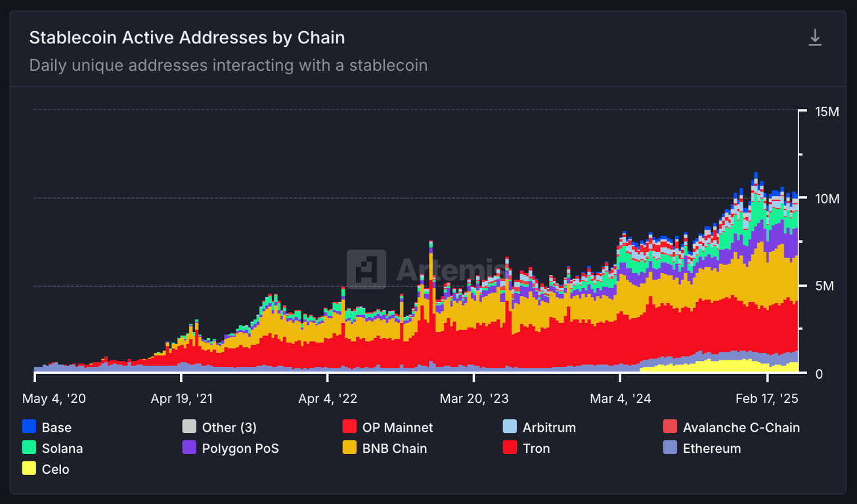Toggle the Avalanche C-Chain series label

[741, 428]
